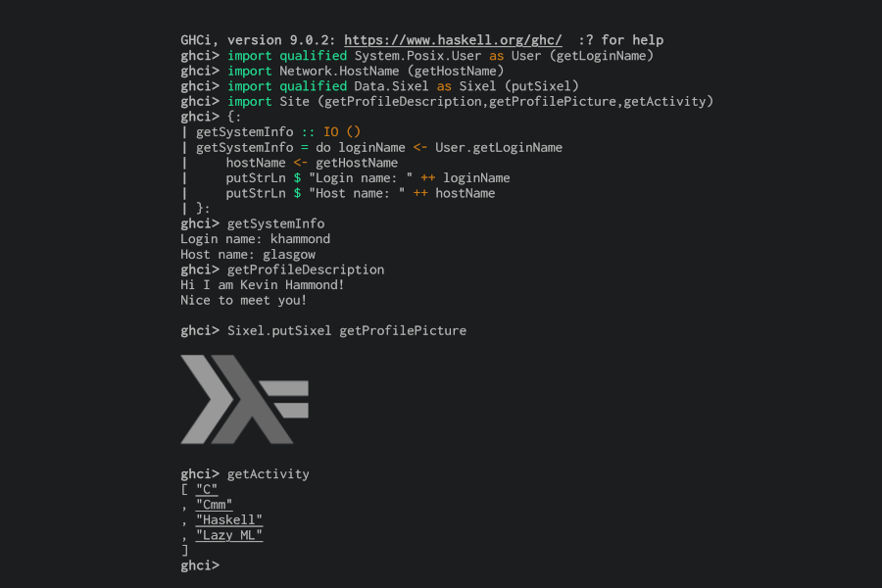This screenshot has width=882, height=588.
Task: Open the "C" activity link
Action: 207,490
